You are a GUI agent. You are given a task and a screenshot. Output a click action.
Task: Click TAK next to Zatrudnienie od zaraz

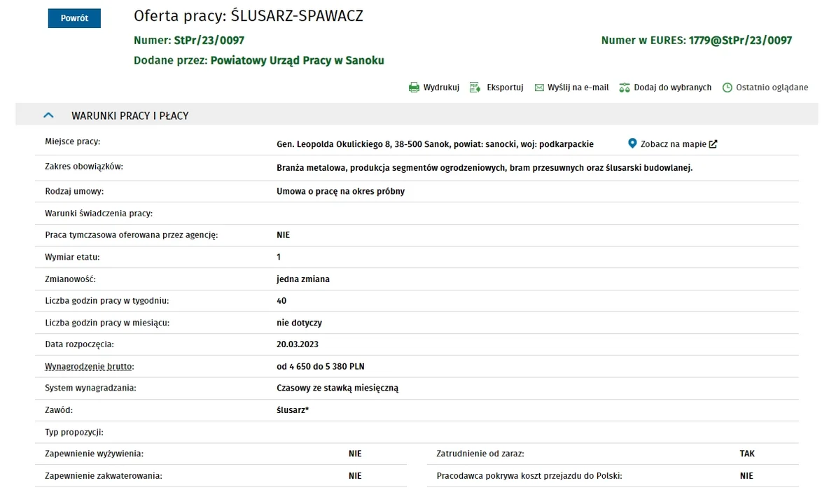coord(747,454)
